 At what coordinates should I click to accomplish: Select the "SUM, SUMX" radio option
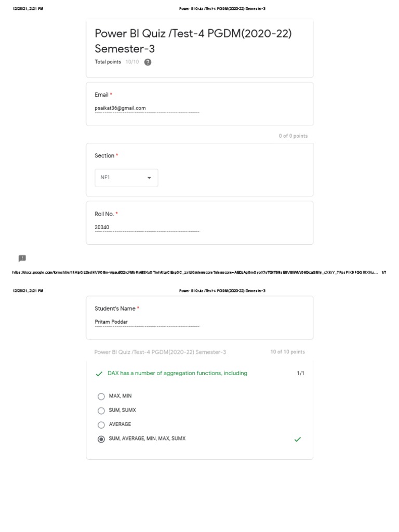(x=101, y=410)
